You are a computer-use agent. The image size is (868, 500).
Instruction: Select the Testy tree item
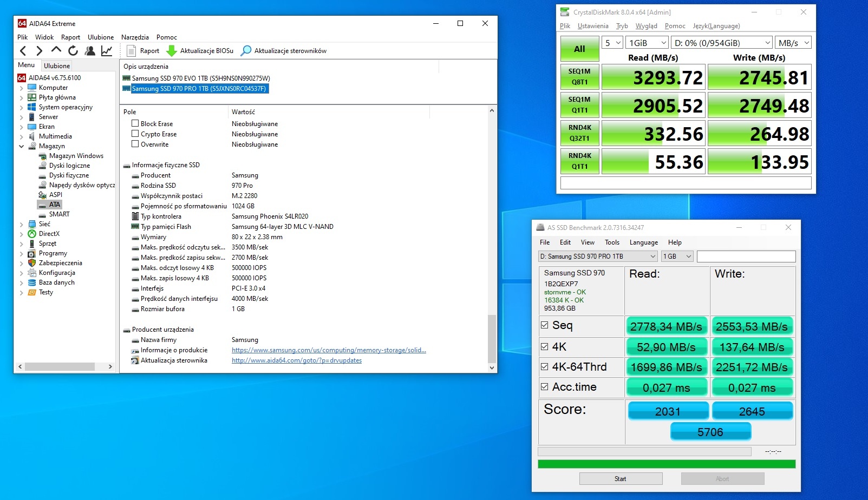point(46,292)
